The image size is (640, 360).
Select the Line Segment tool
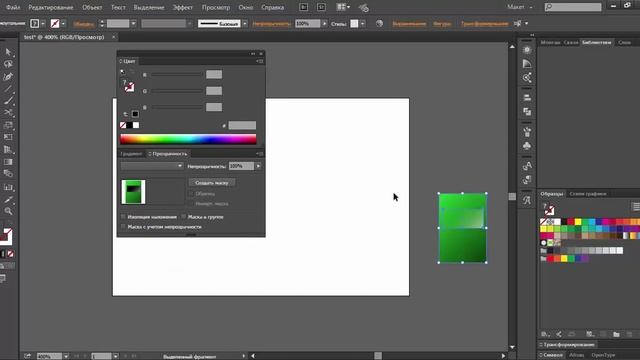pyautogui.click(x=8, y=89)
